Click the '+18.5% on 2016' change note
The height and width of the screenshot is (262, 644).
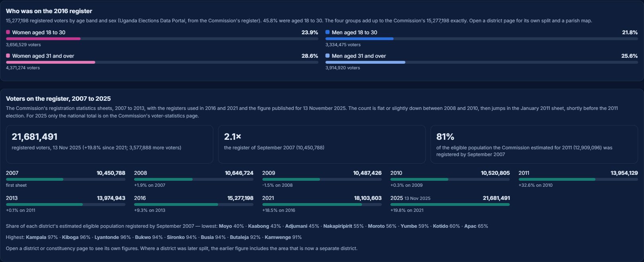click(279, 210)
